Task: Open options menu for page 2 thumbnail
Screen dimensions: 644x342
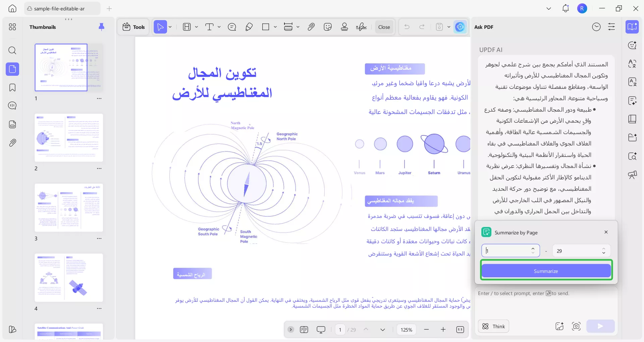Action: point(99,169)
